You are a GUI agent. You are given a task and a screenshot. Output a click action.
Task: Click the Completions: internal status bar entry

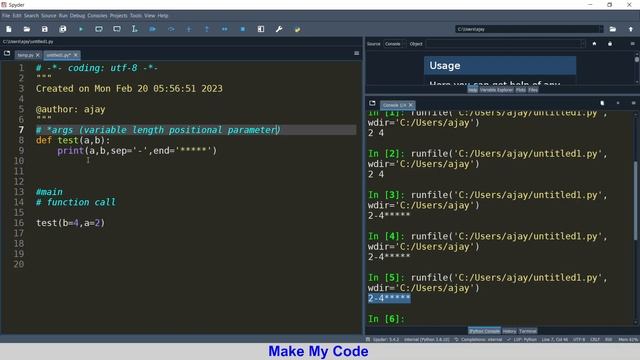pos(478,340)
